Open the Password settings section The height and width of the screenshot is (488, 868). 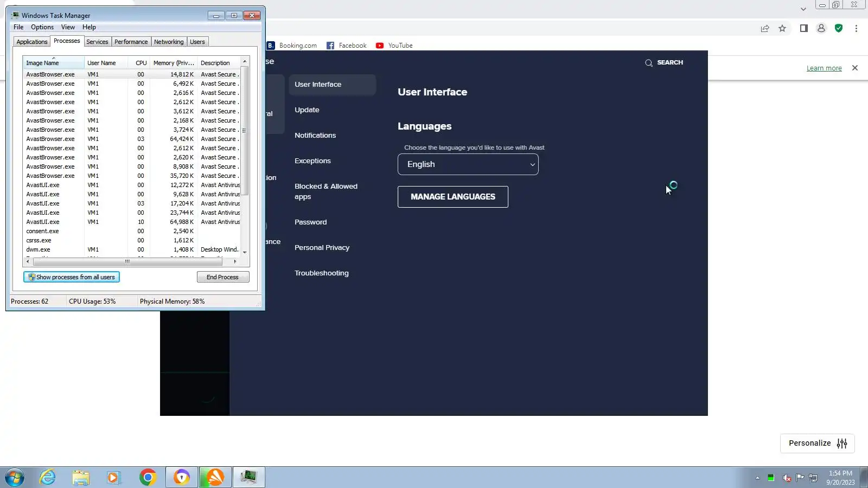point(311,222)
